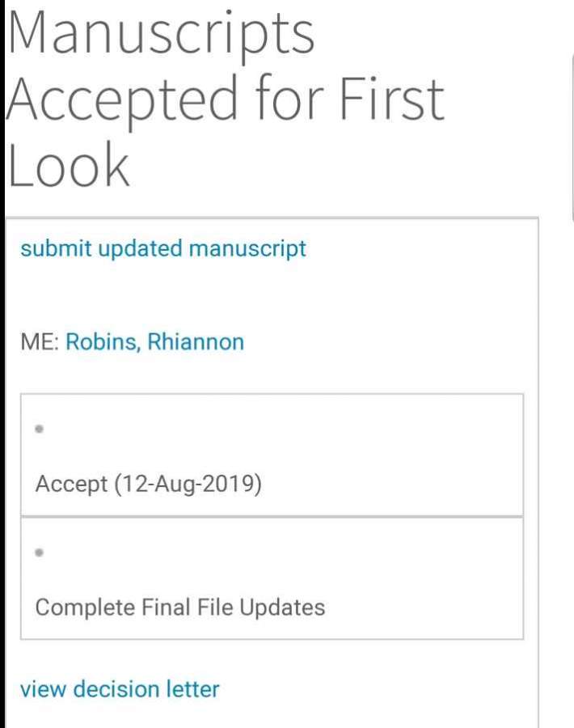Click the Accepted for First heading line
Viewport: 574px width, 728px height.
[x=225, y=99]
